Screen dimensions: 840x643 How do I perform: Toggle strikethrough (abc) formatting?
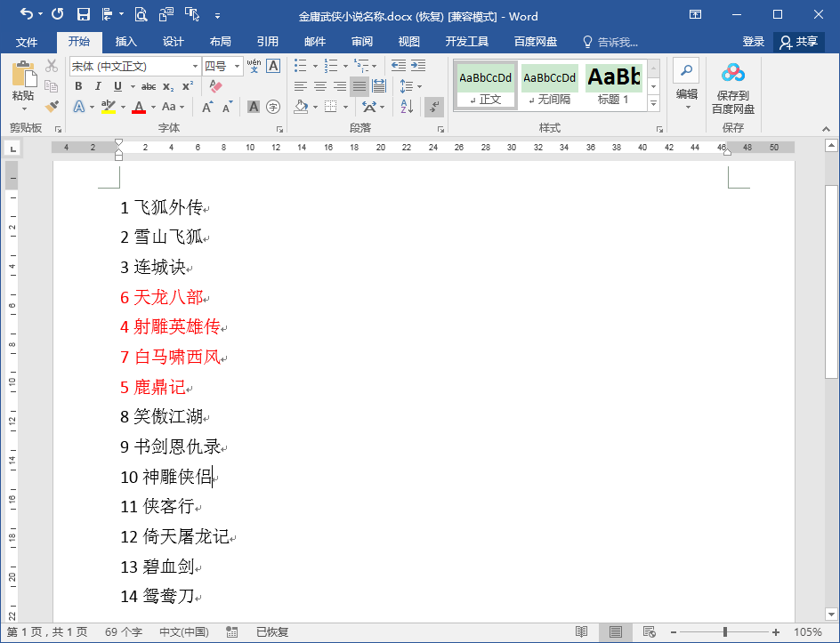click(149, 86)
